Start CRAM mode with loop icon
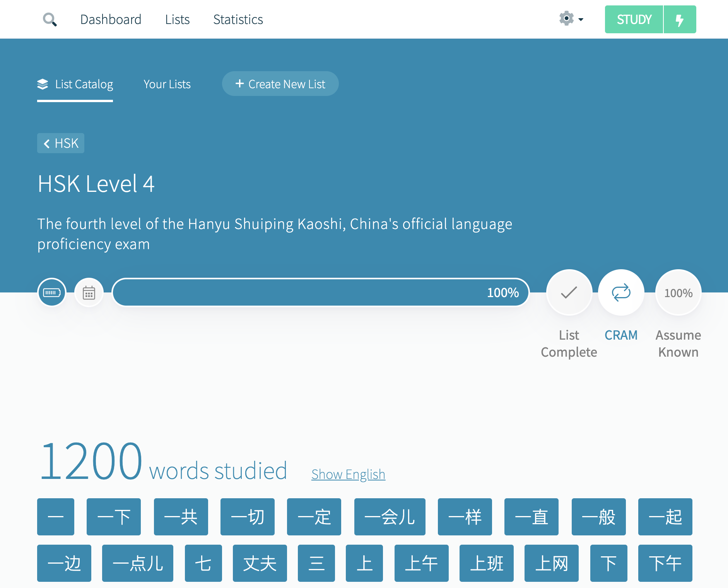The image size is (728, 588). (x=621, y=292)
